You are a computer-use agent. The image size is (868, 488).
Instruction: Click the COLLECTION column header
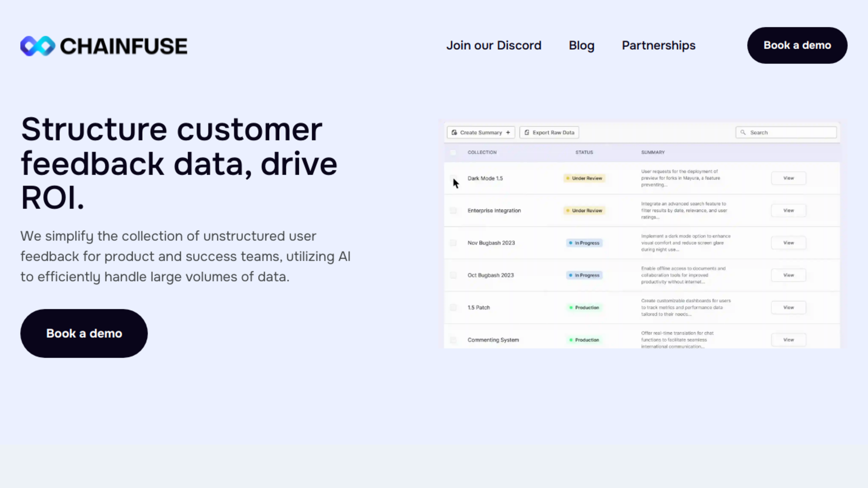pos(482,152)
